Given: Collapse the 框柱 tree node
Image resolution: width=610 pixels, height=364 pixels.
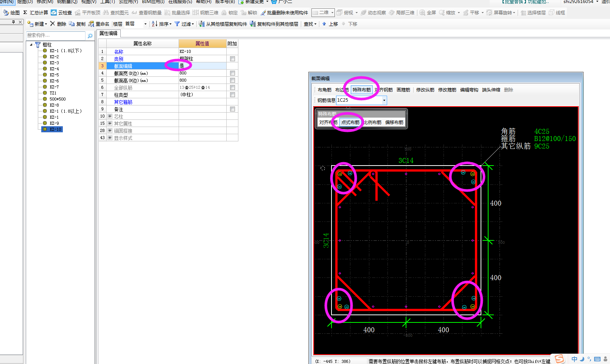Looking at the screenshot, I should click(31, 45).
